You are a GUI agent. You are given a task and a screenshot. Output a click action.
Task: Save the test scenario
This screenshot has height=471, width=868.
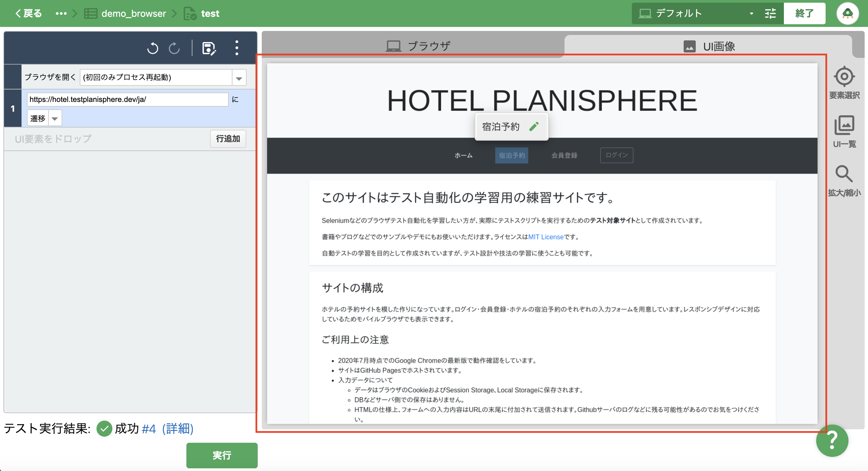[x=210, y=48]
